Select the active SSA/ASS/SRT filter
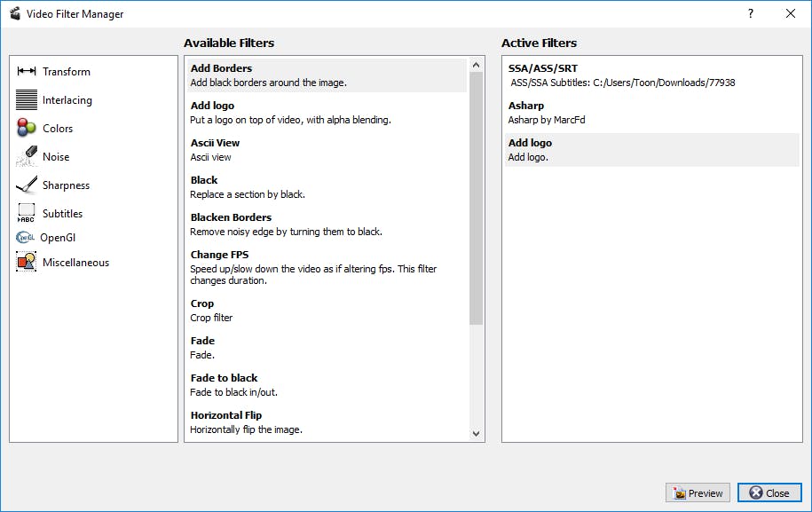This screenshot has width=812, height=512. (x=651, y=75)
